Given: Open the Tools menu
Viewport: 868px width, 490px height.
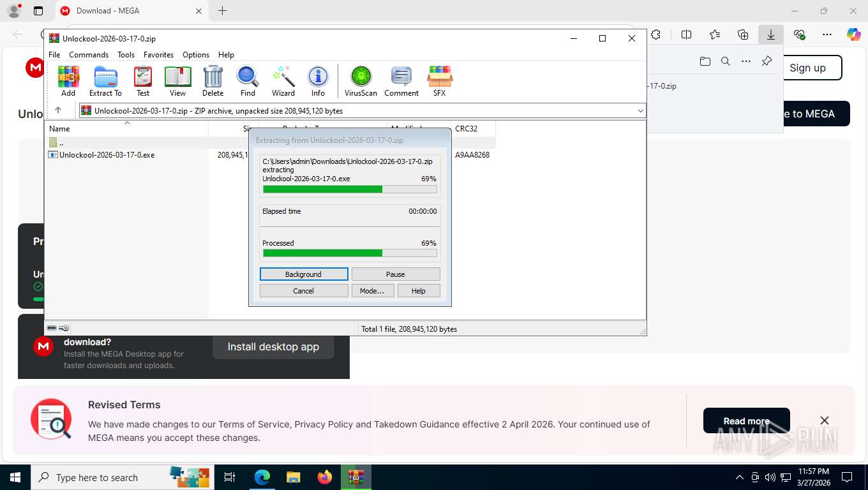Looking at the screenshot, I should click(126, 55).
